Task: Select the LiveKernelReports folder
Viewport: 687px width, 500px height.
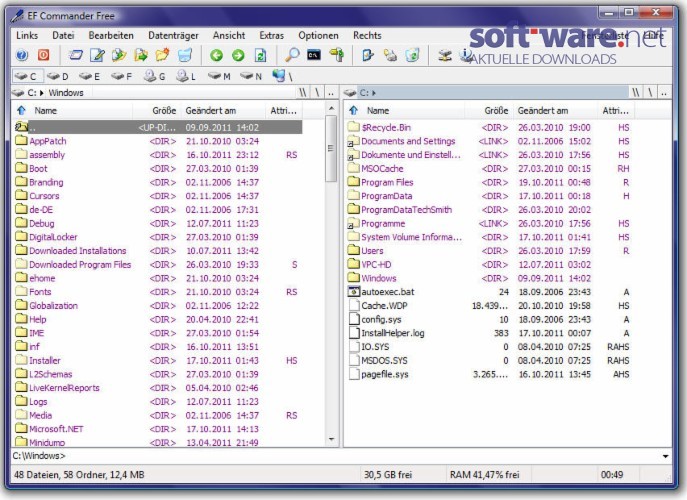Action: tap(64, 388)
